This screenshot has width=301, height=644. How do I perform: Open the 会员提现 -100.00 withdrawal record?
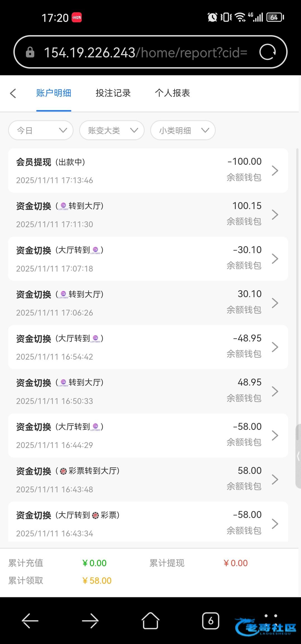click(x=148, y=170)
